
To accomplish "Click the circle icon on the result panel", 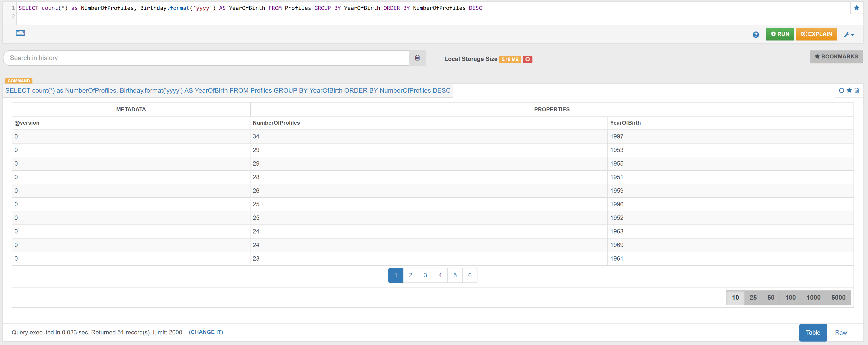I will point(841,90).
